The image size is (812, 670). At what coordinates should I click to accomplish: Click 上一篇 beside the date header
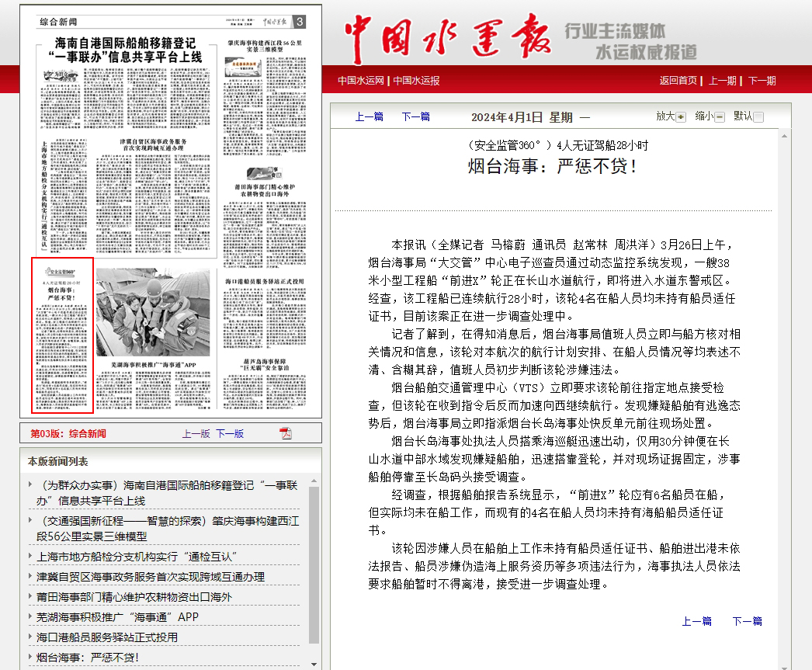coord(370,116)
